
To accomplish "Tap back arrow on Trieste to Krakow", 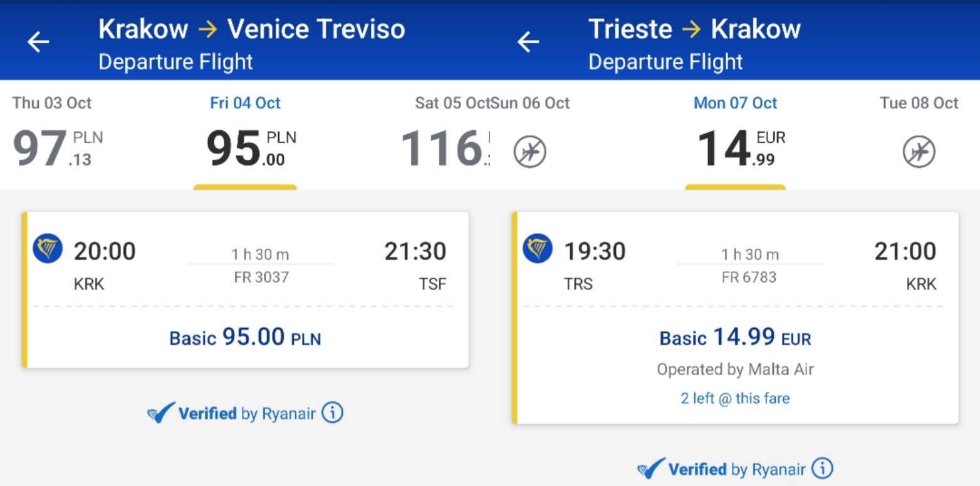I will coord(528,43).
